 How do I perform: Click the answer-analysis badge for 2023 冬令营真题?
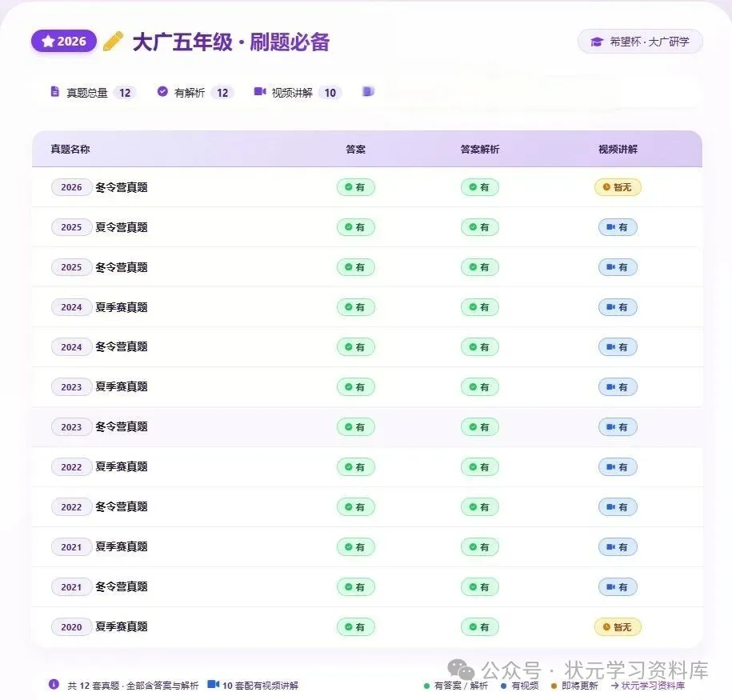480,427
